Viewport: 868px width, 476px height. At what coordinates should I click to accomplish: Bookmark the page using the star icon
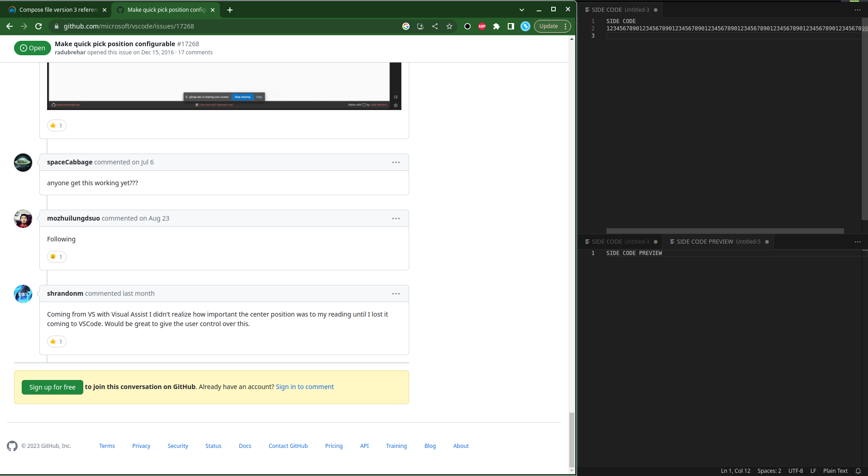[449, 26]
